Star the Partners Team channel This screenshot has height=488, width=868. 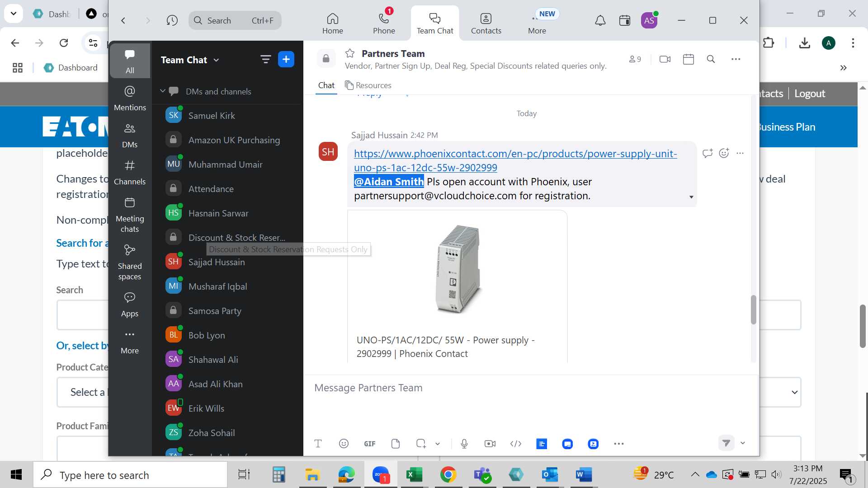tap(350, 53)
